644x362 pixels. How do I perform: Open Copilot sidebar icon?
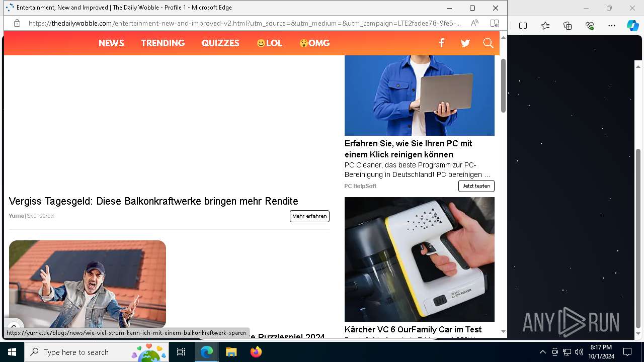633,26
